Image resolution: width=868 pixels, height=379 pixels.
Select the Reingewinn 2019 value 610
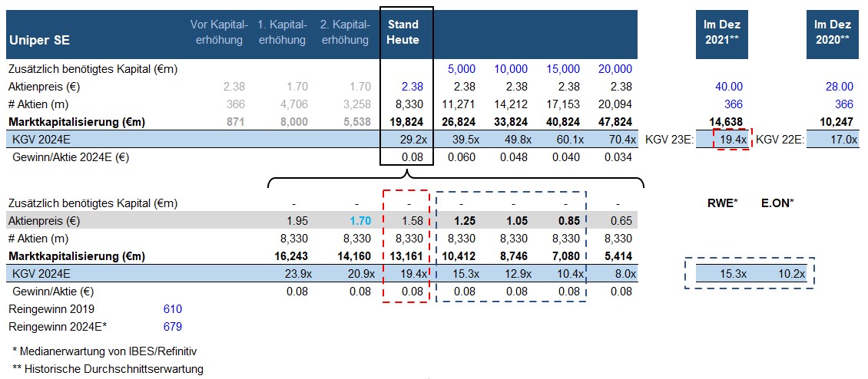pyautogui.click(x=173, y=309)
